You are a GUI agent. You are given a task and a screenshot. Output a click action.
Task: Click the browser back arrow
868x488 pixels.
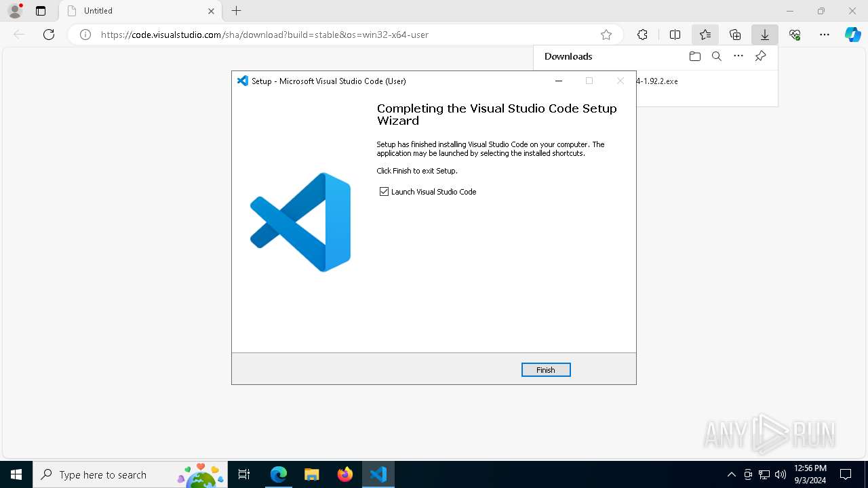[x=19, y=35]
